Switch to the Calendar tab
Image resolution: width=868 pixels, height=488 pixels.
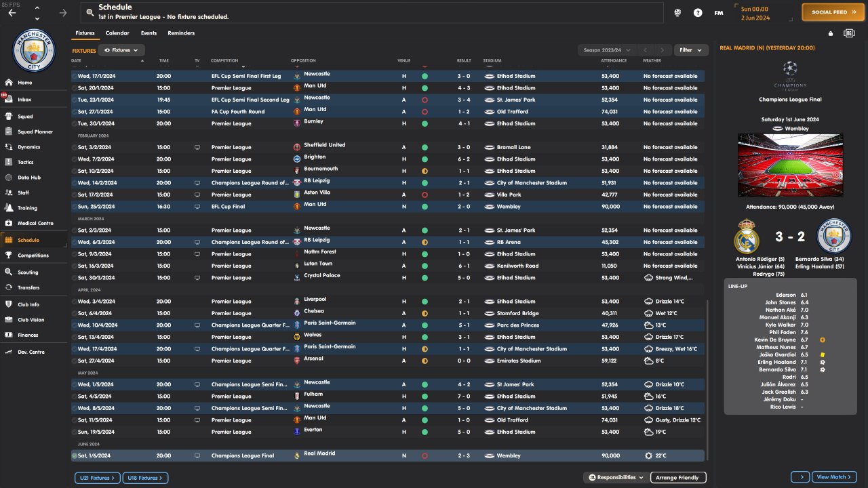coord(117,33)
